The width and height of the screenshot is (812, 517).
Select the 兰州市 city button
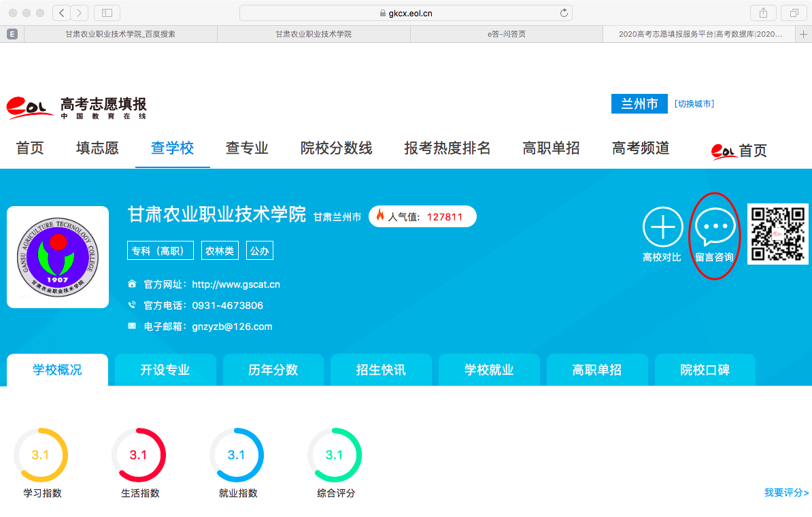click(639, 104)
